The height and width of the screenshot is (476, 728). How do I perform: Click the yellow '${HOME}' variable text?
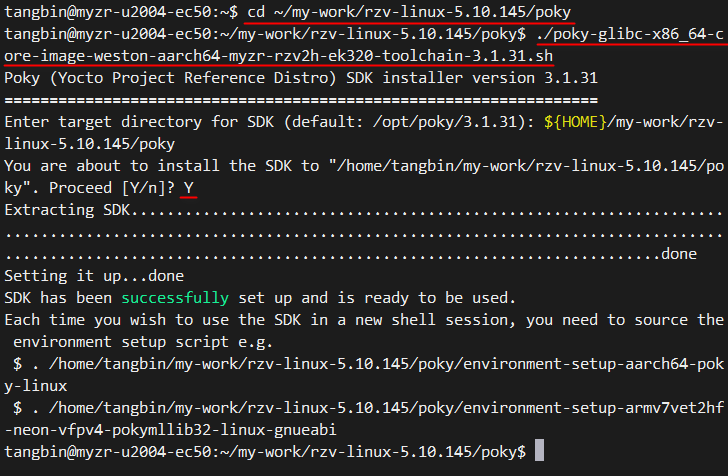point(575,122)
